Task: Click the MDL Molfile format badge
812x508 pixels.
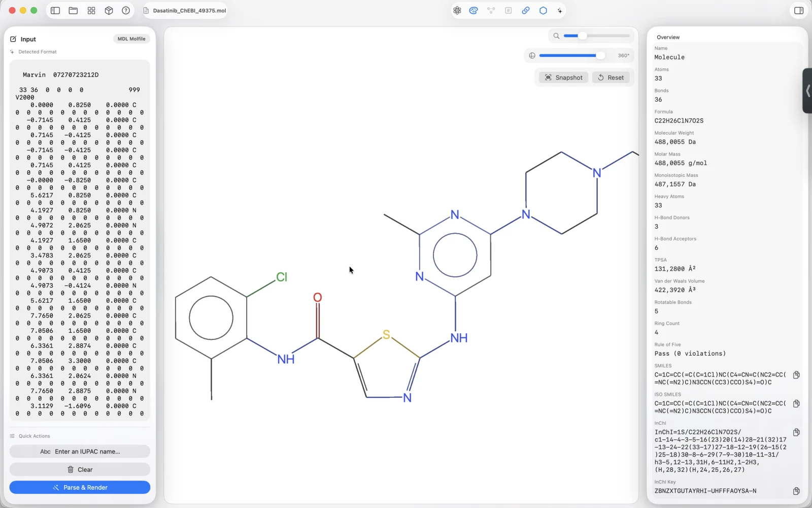Action: point(131,39)
